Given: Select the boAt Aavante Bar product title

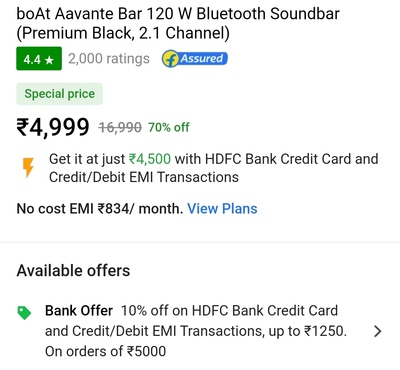Looking at the screenshot, I should tap(178, 23).
